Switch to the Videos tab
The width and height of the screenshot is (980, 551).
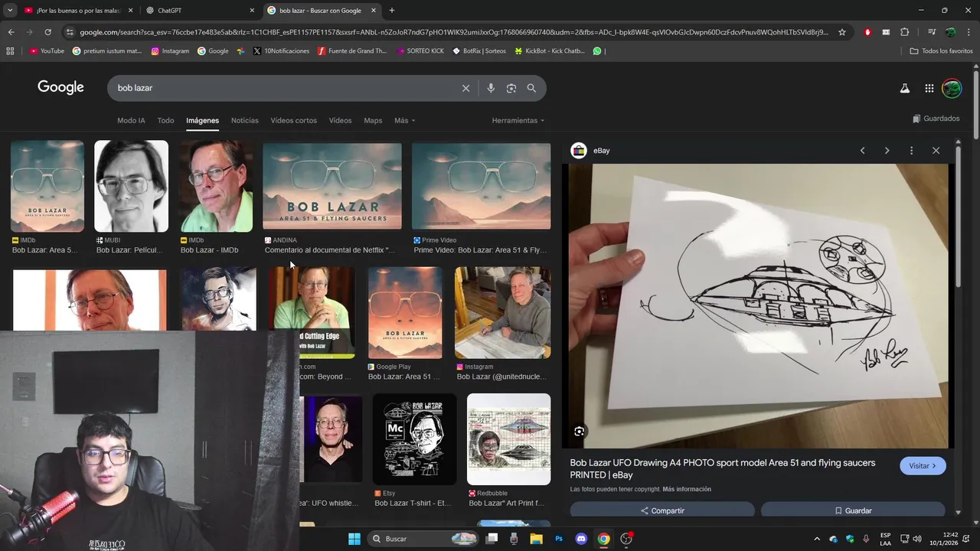[340, 121]
